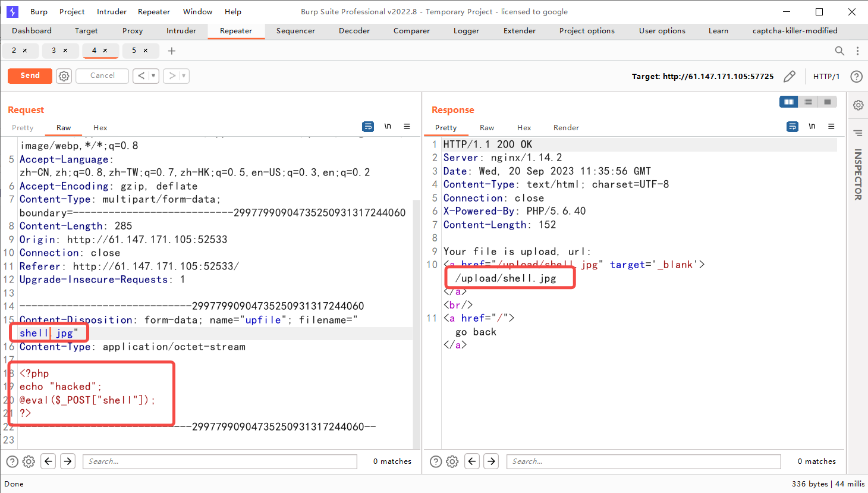
Task: Open Inspector settings gear icon
Action: click(858, 105)
